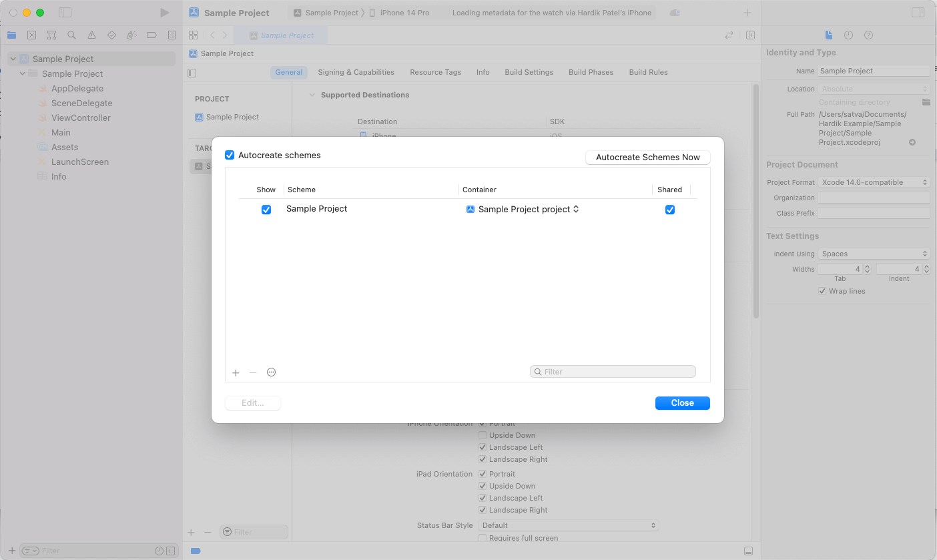Open the Report navigator icon
This screenshot has width=937, height=560.
(172, 35)
